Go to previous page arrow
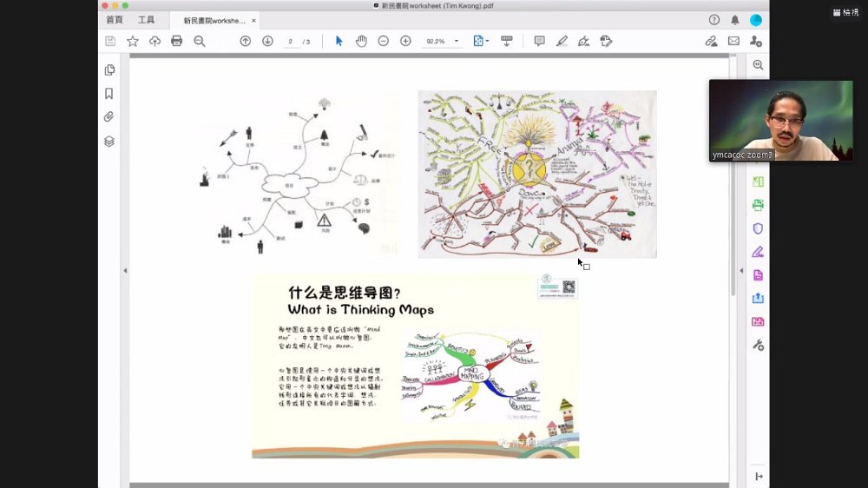868x488 pixels. pos(246,41)
